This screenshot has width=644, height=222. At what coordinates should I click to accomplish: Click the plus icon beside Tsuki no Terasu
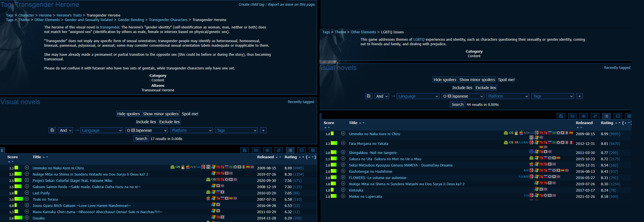click(x=27, y=199)
